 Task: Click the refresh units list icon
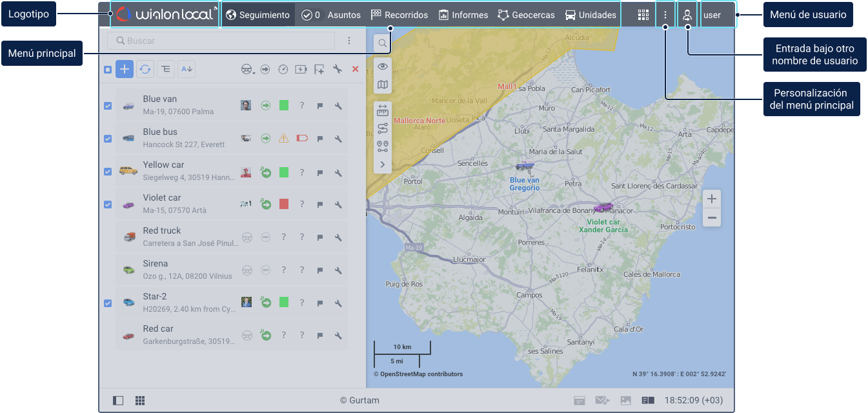(145, 69)
